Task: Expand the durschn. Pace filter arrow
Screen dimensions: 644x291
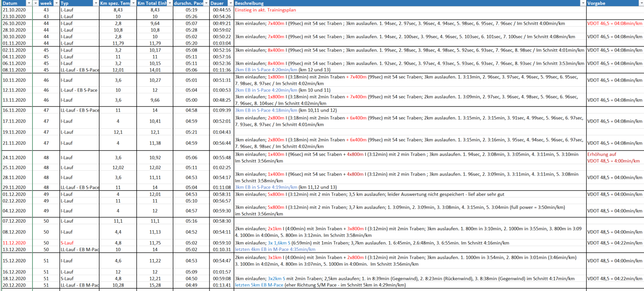Action: (206, 3)
